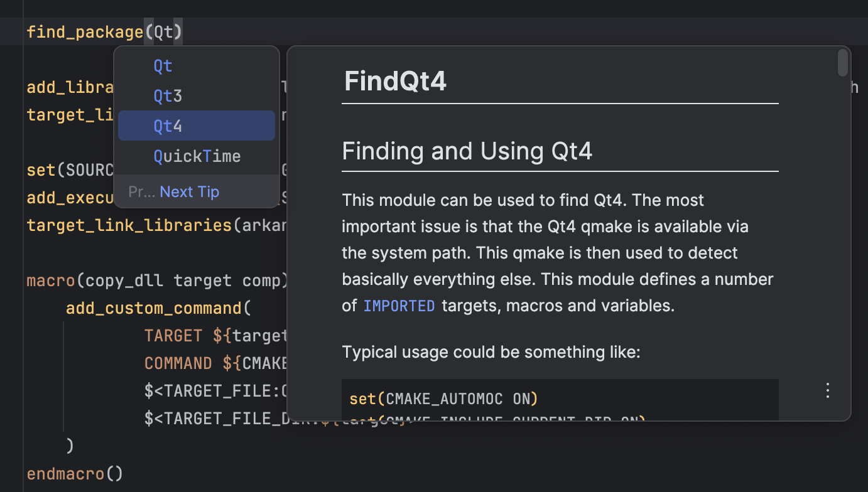The height and width of the screenshot is (492, 868).
Task: Click the IMPORTED reference in the documentation
Action: point(399,306)
